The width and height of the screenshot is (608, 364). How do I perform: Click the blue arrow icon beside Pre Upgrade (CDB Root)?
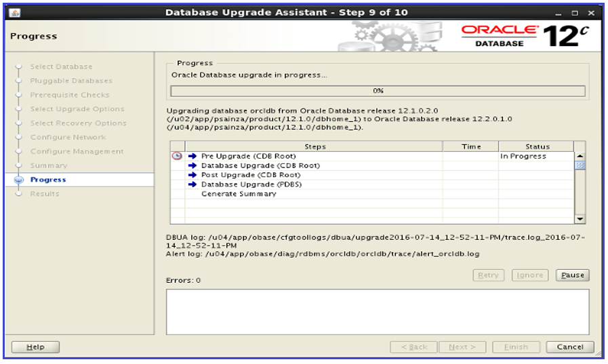pos(192,156)
